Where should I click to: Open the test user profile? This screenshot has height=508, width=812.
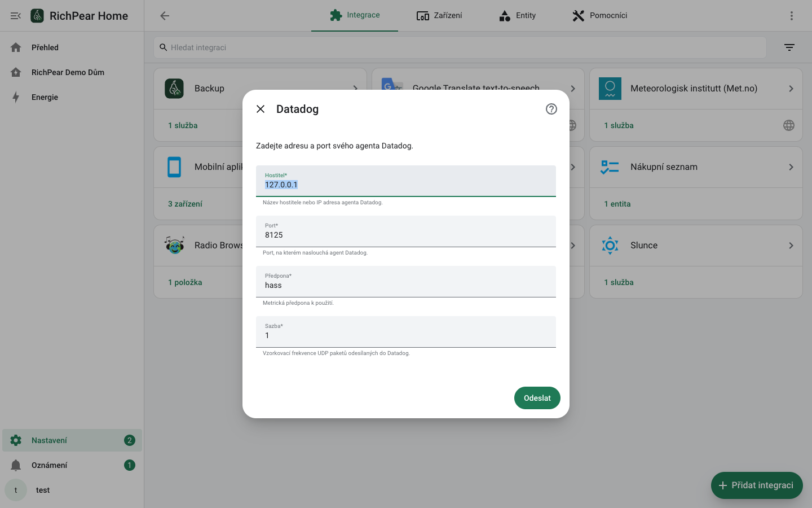click(x=72, y=490)
